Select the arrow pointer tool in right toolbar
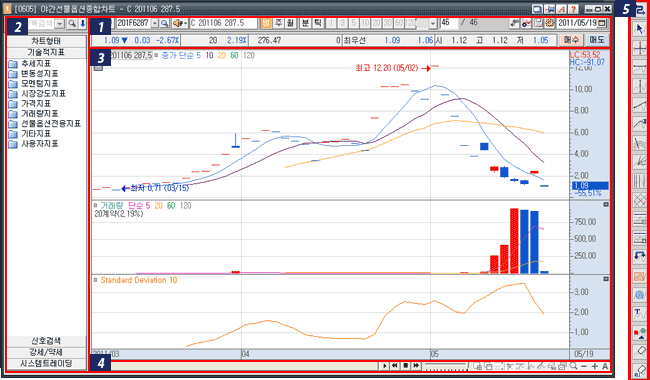The image size is (650, 380). pos(640,29)
